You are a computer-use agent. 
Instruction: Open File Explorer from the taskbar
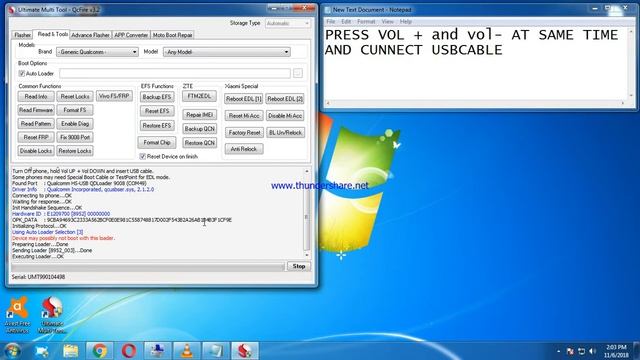(x=71, y=351)
